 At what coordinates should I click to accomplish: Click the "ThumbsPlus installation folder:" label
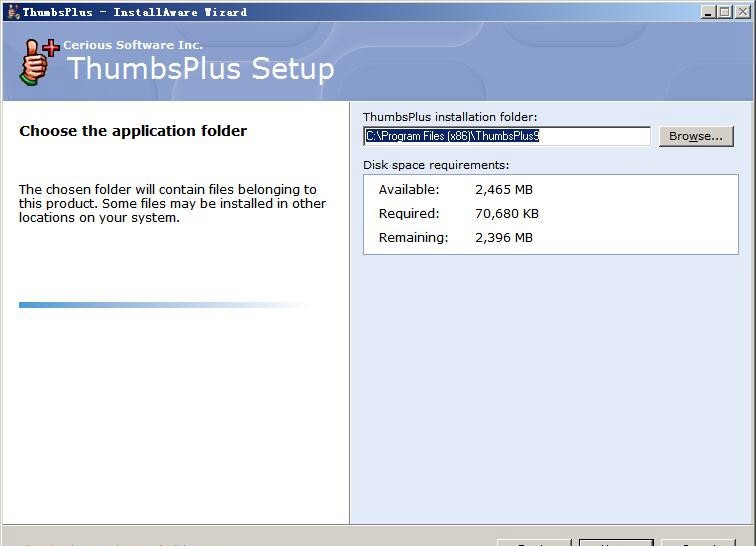coord(450,117)
